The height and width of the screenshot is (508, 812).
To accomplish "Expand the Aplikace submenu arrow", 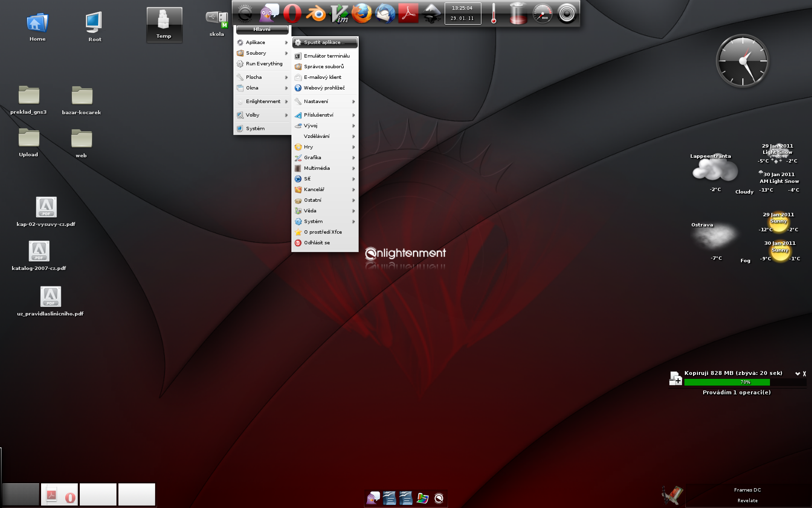I will 286,43.
